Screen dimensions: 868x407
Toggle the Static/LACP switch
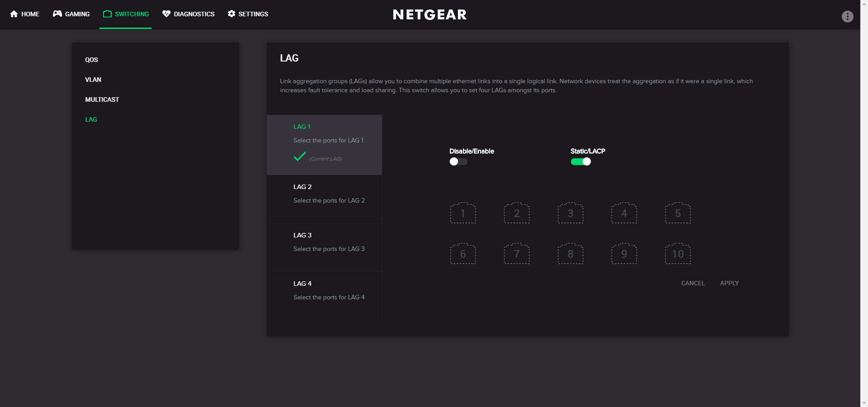point(581,161)
